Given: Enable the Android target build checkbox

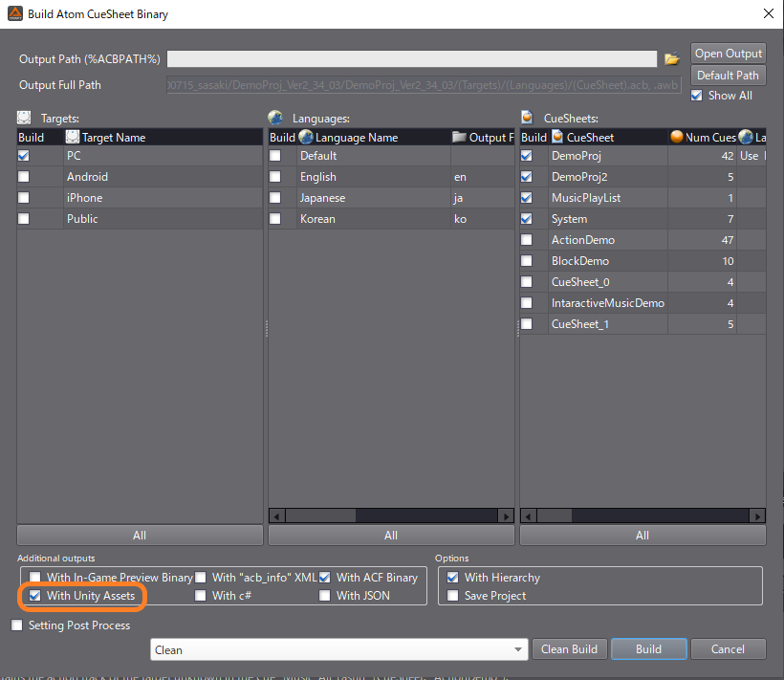Looking at the screenshot, I should point(25,177).
